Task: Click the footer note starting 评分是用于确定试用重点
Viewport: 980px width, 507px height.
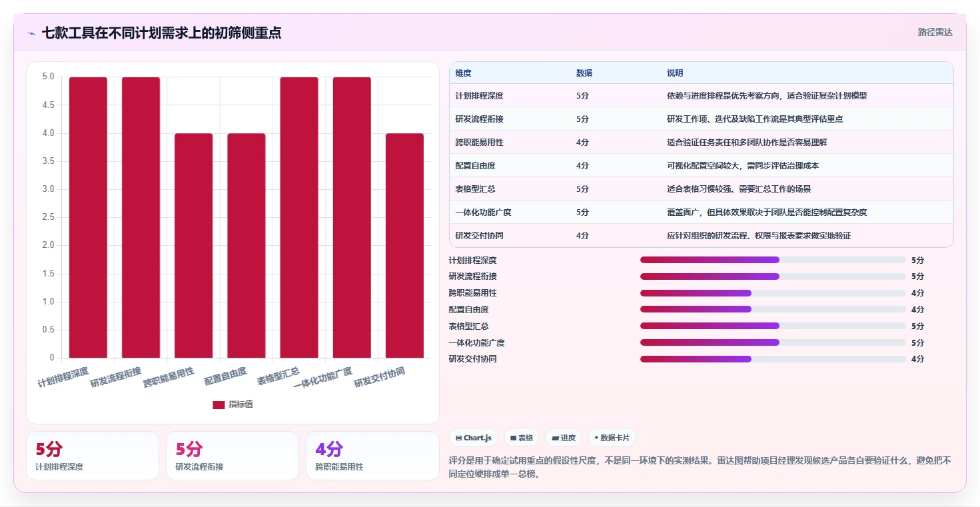Action: tap(702, 467)
